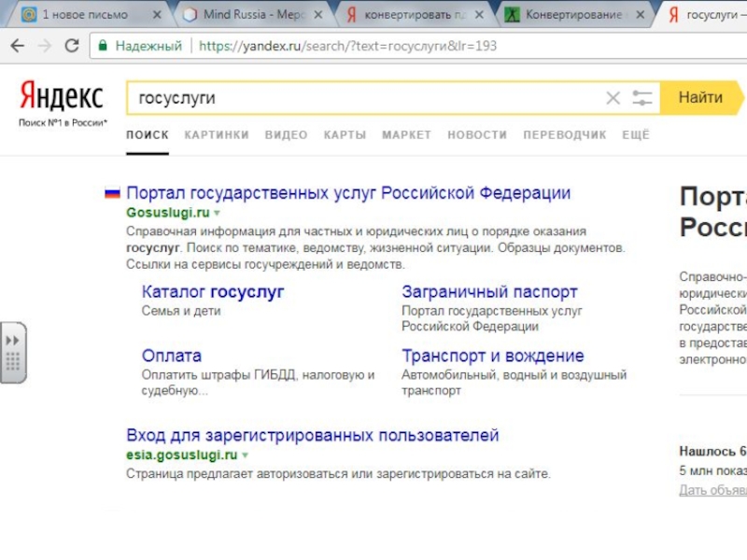Click the browser forward arrow

(x=45, y=46)
